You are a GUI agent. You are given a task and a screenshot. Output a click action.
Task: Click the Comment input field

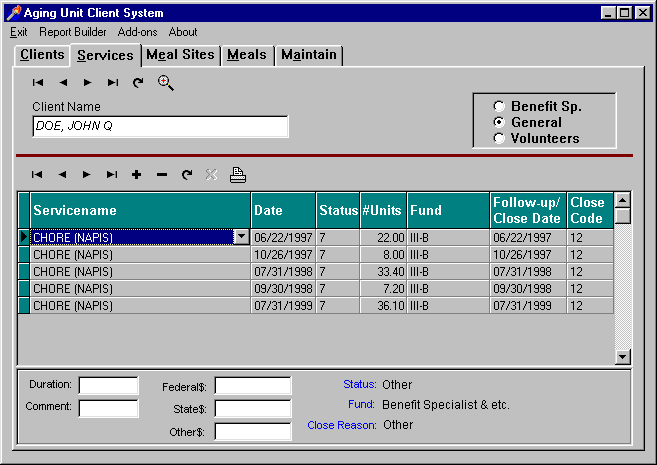click(x=109, y=408)
